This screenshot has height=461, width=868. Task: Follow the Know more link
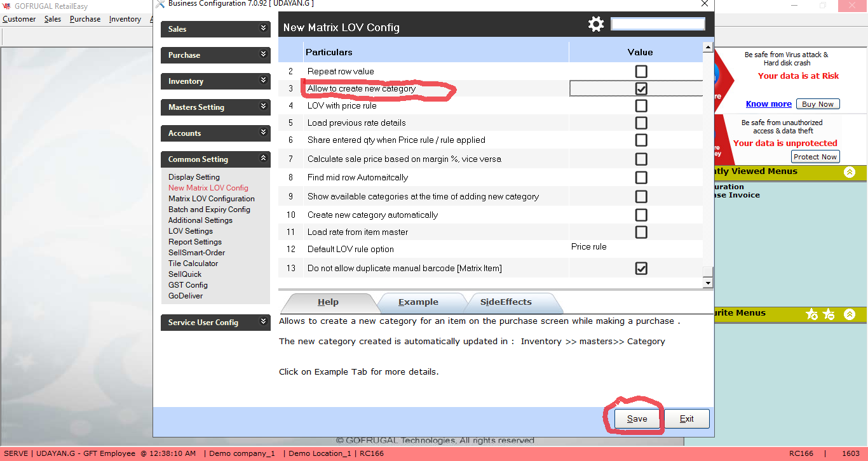[769, 104]
